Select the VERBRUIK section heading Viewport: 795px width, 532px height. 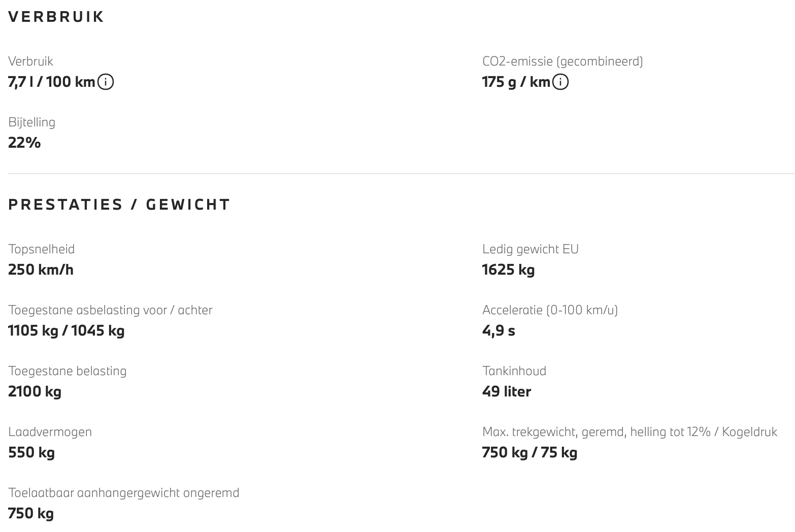(56, 17)
